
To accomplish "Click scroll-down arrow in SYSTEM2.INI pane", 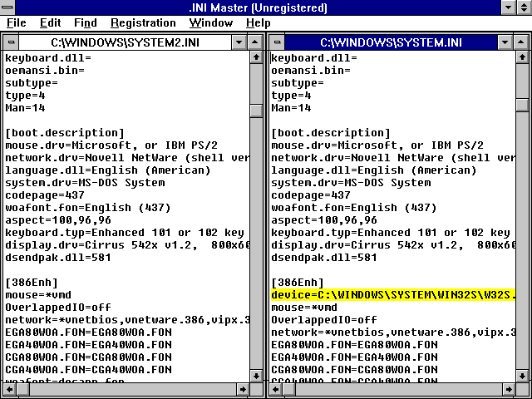I will click(x=256, y=376).
